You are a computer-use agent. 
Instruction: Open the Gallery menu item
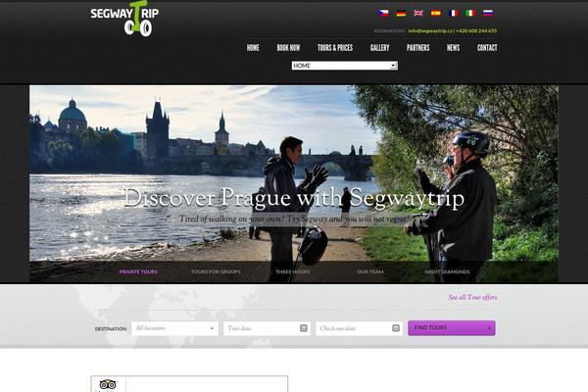pyautogui.click(x=379, y=48)
